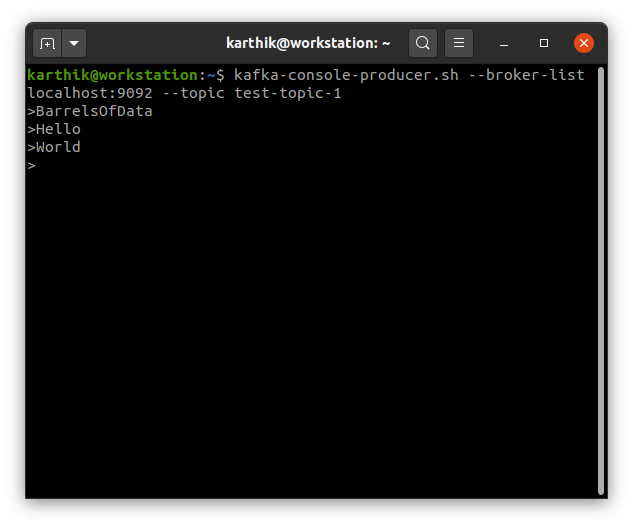Open a new terminal tab
The image size is (633, 527).
pyautogui.click(x=47, y=43)
